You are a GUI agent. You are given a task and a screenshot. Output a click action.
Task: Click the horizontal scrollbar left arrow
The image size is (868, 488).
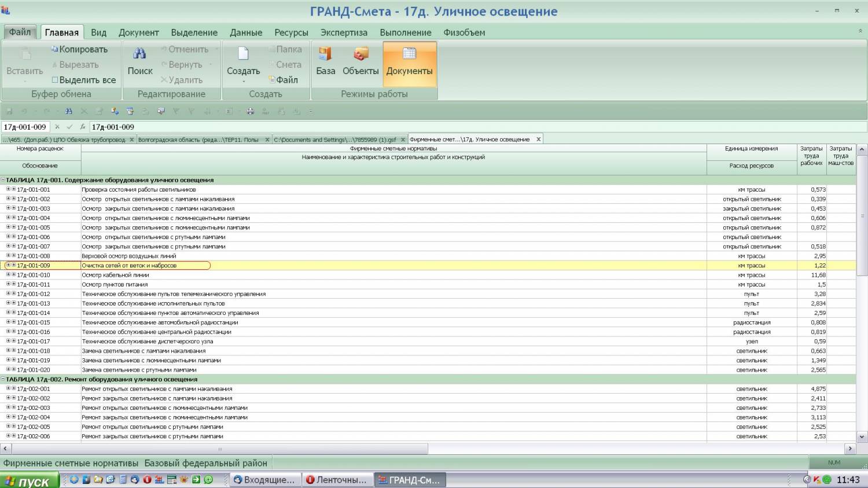(5, 449)
